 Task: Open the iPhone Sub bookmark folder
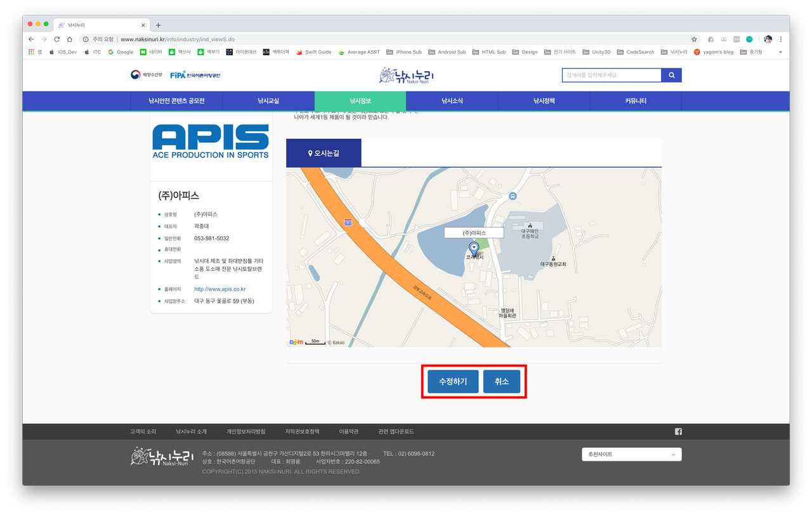pyautogui.click(x=404, y=52)
